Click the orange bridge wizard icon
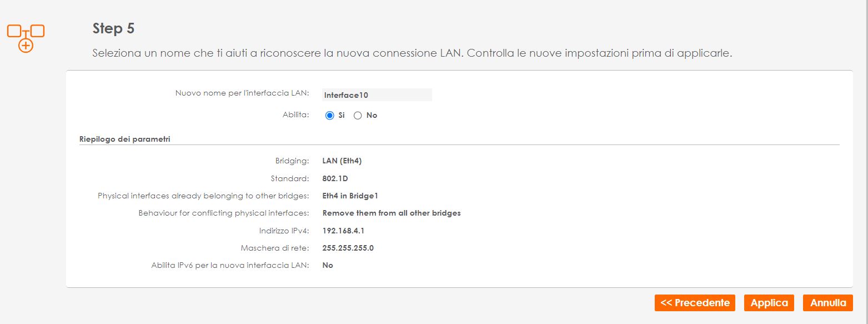Screen dimensions: 868x324 point(26,38)
